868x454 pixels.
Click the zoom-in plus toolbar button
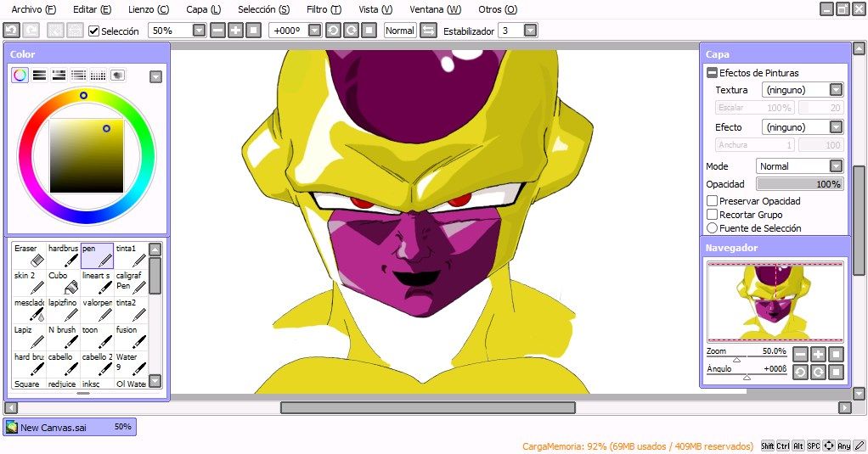236,31
